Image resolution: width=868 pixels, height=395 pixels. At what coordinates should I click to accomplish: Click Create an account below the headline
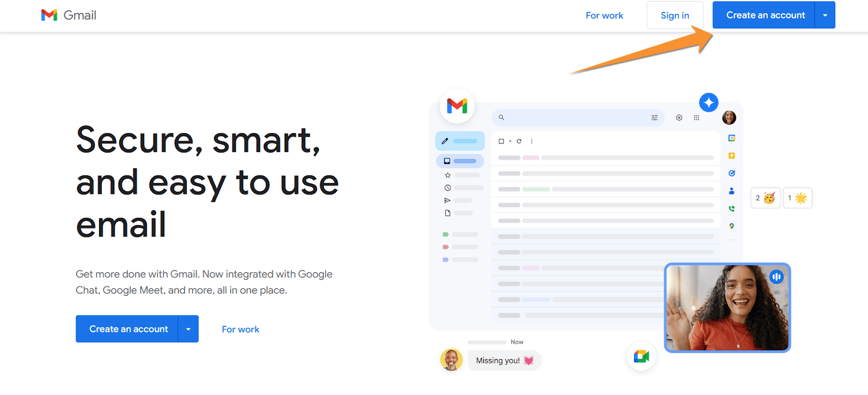[x=127, y=329]
